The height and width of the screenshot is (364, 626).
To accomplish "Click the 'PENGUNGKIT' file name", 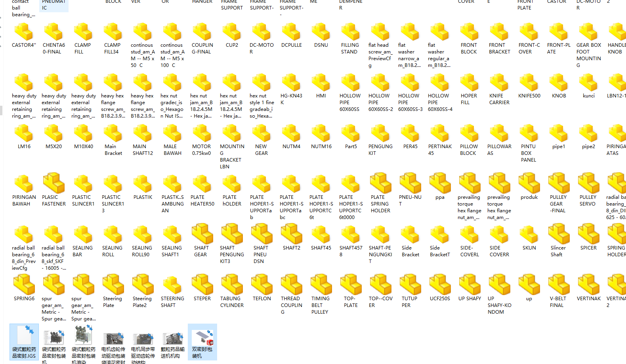I will tap(380, 150).
